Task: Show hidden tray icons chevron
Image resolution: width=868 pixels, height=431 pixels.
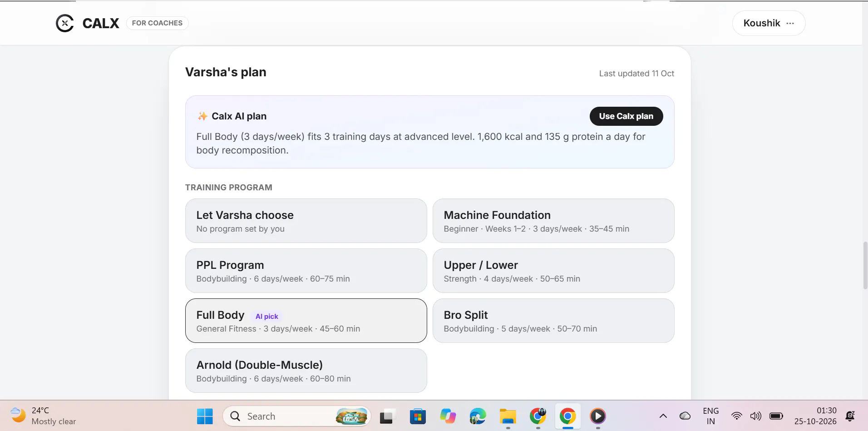Action: [663, 416]
